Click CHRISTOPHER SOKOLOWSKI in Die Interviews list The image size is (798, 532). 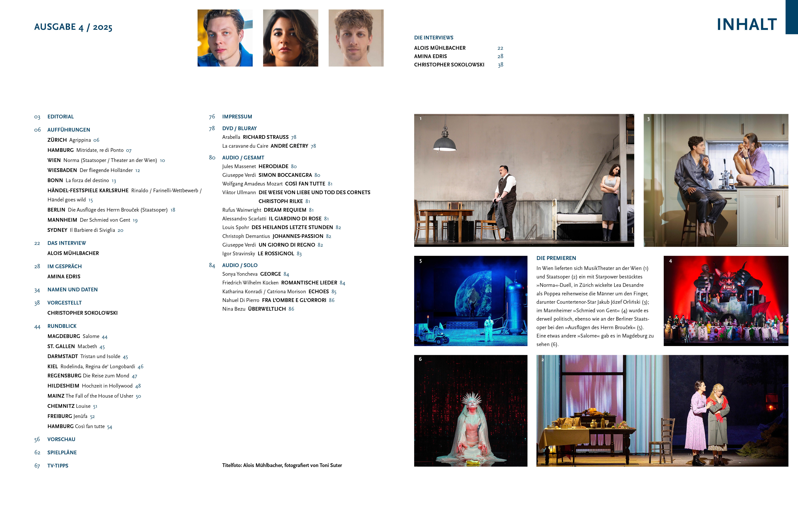pyautogui.click(x=449, y=65)
